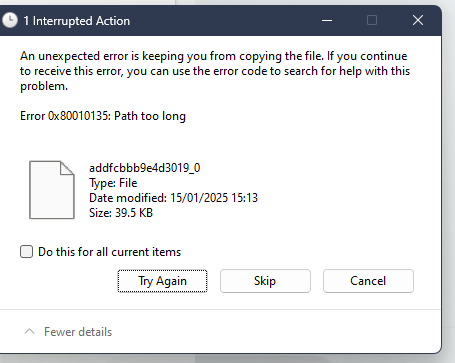
Task: Retry the copy with Try Again
Action: click(x=162, y=281)
